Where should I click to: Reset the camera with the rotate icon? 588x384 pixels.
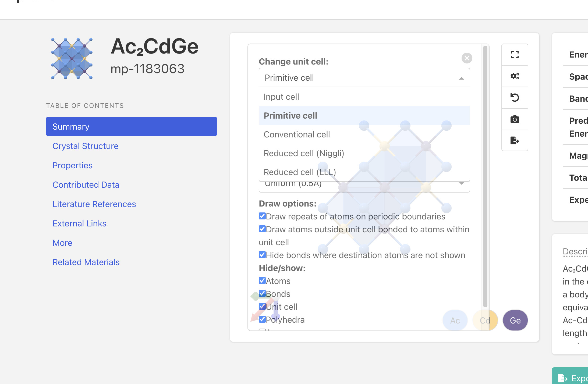point(515,98)
